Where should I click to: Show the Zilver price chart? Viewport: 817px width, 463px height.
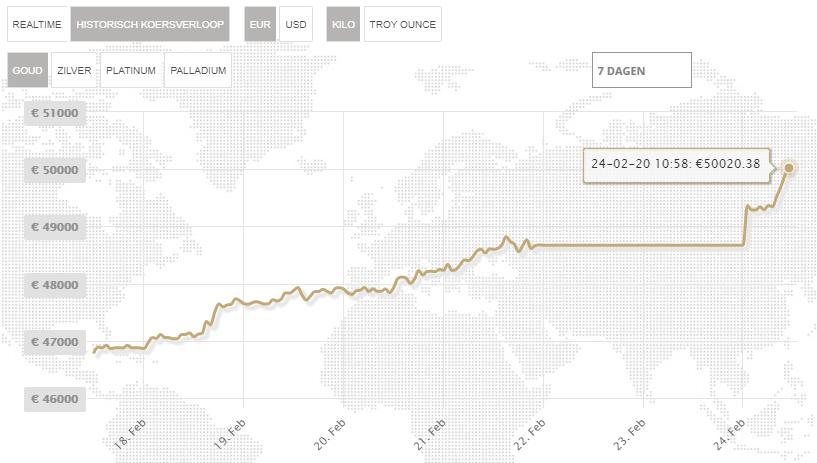[x=75, y=71]
